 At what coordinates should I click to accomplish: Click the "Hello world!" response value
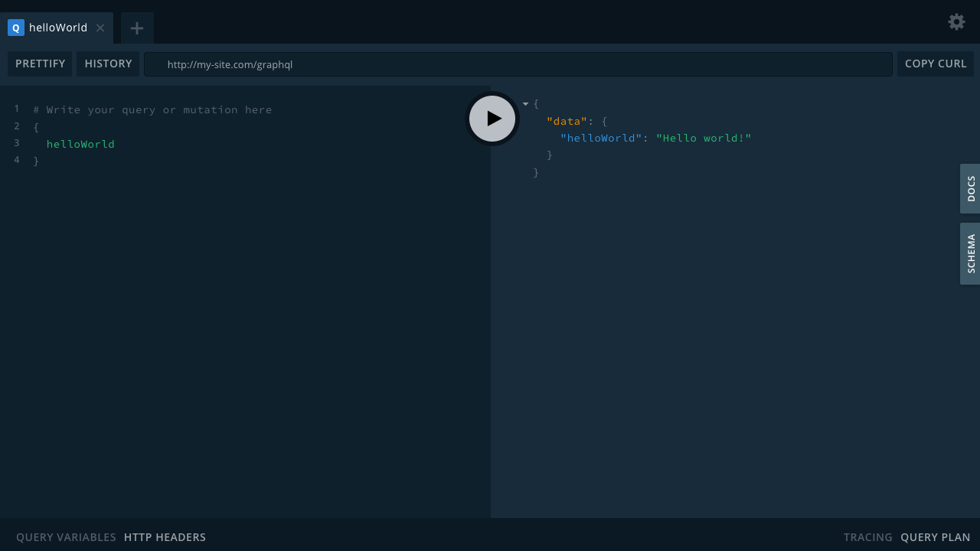pyautogui.click(x=704, y=138)
